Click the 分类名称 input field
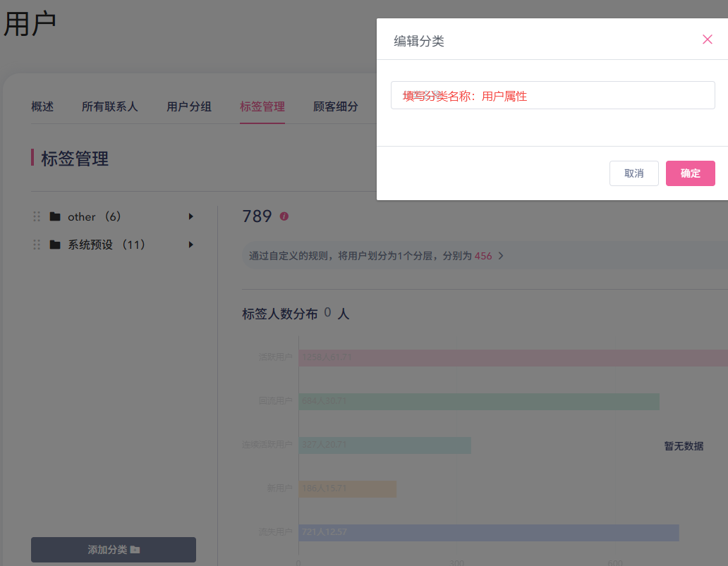Image resolution: width=728 pixels, height=566 pixels. tap(552, 96)
